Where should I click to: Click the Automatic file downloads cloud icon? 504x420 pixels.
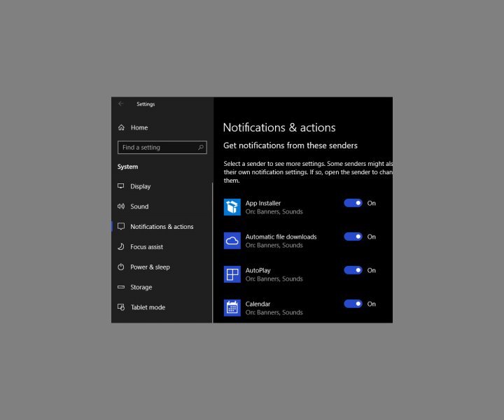232,241
